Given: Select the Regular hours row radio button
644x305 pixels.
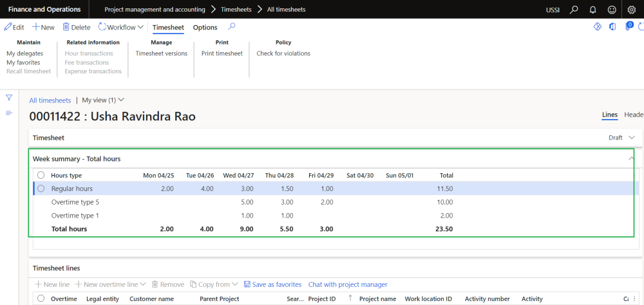Looking at the screenshot, I should 41,189.
